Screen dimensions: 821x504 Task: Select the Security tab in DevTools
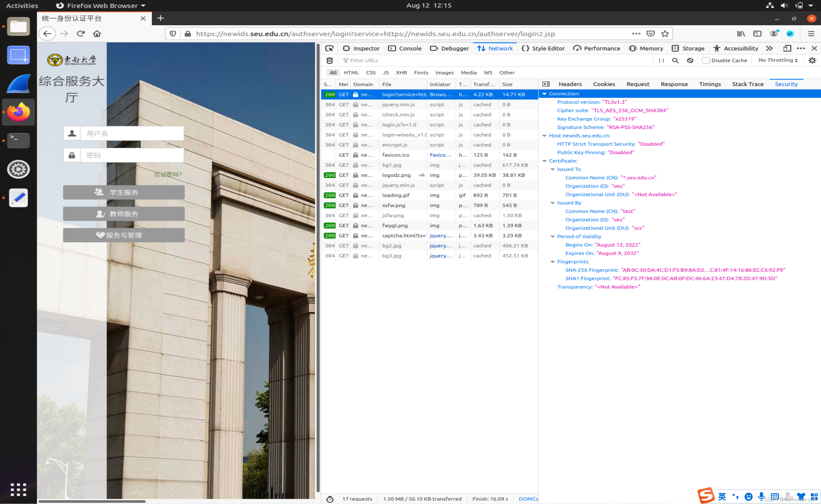click(x=787, y=84)
